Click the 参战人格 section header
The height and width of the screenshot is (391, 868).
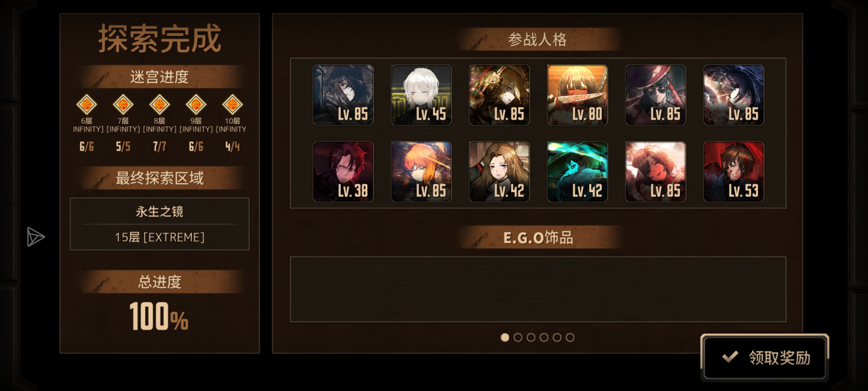[x=538, y=39]
